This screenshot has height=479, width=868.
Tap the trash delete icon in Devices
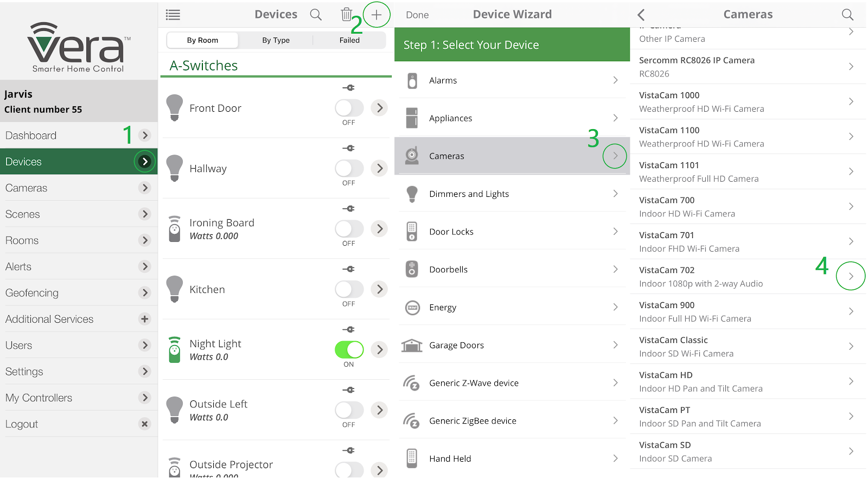pos(346,14)
